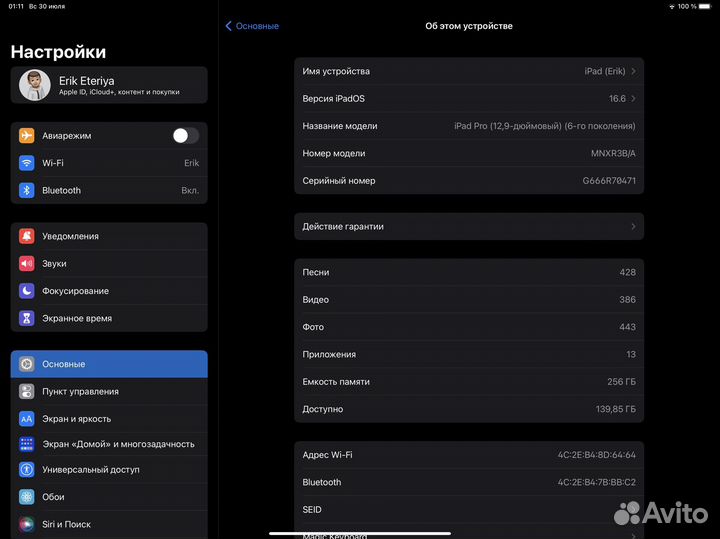Tap iPadOS version value 16.6
This screenshot has height=539, width=720.
[617, 99]
